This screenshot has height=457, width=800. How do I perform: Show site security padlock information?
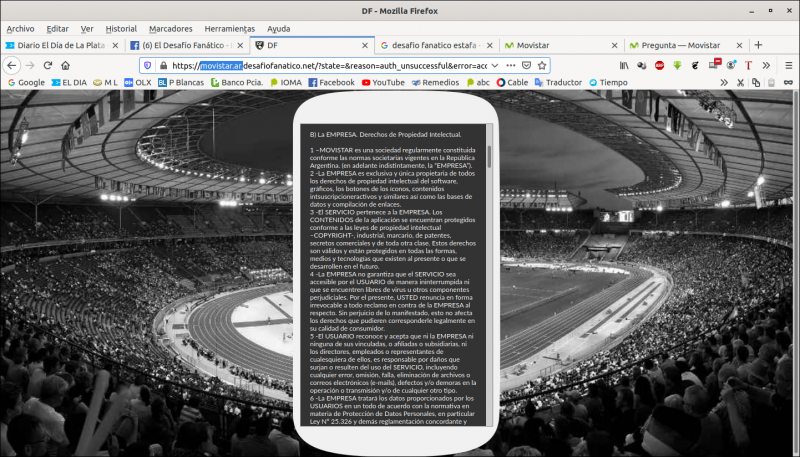163,65
